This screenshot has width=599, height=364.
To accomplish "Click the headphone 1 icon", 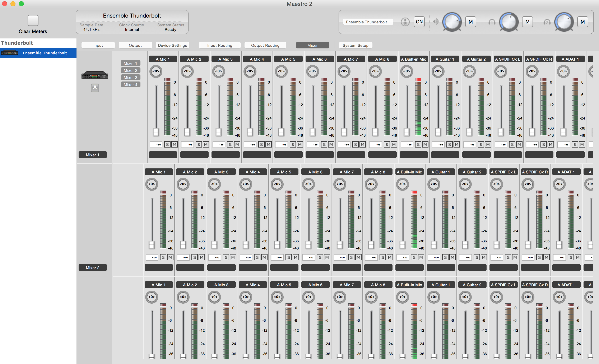I will pos(492,22).
